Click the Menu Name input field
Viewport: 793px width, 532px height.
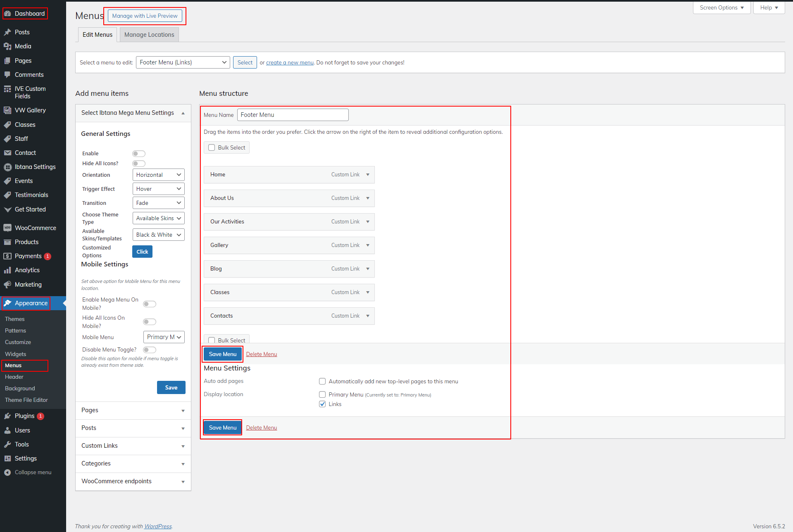(x=293, y=115)
